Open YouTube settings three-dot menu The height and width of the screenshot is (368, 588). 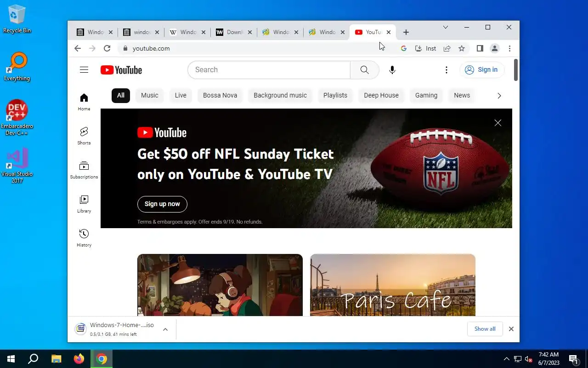(x=446, y=70)
